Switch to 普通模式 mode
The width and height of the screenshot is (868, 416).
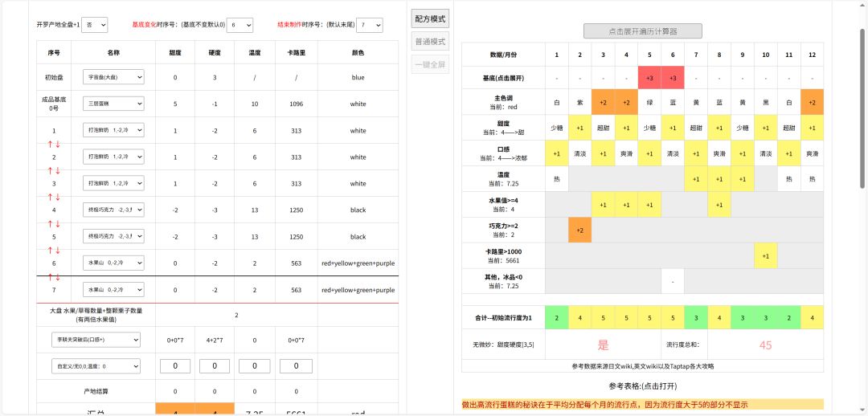[x=430, y=42]
